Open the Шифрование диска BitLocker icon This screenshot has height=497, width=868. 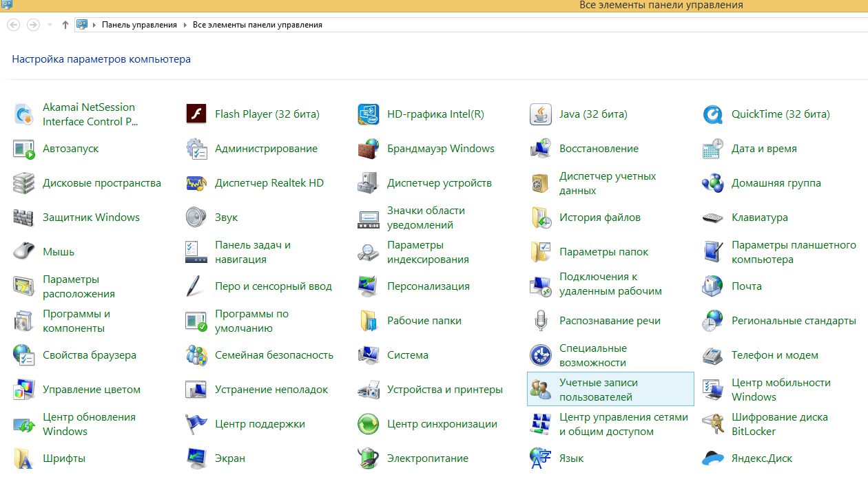[713, 424]
